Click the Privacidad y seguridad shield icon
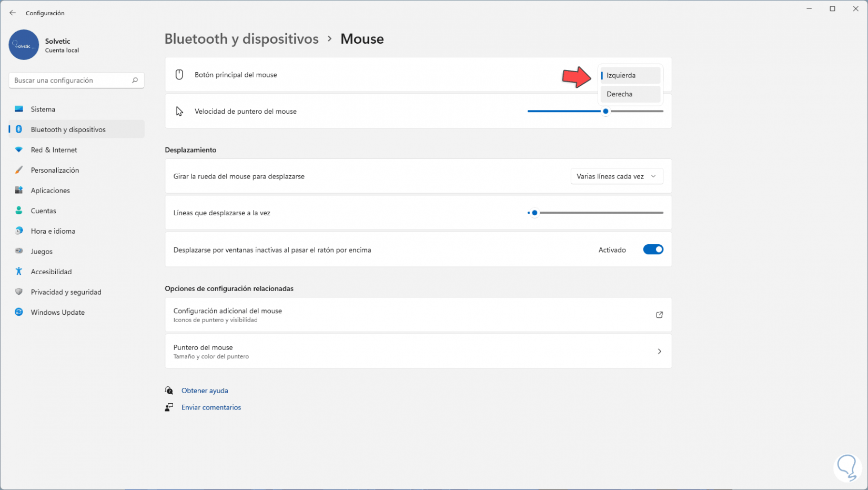 (19, 292)
